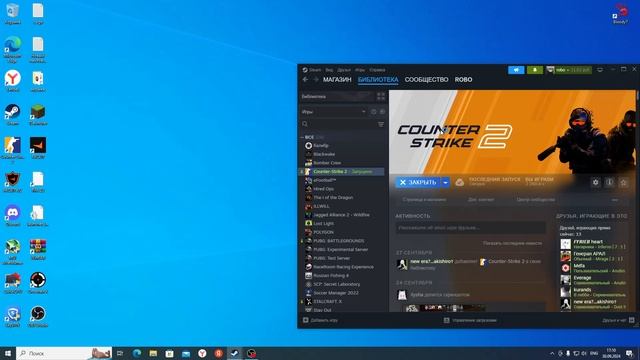
Task: Open the green Steam notifications bell
Action: pyautogui.click(x=535, y=70)
